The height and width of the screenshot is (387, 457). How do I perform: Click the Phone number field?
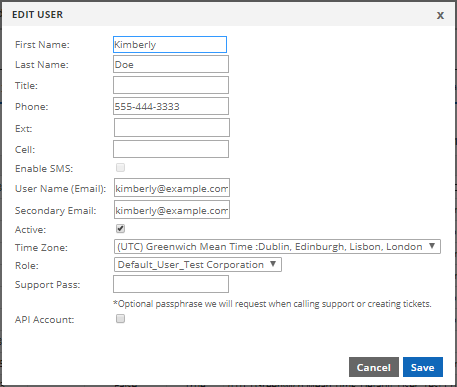point(171,106)
